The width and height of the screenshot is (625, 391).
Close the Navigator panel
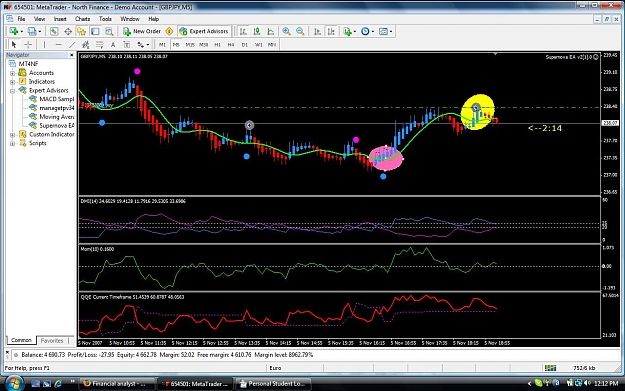tap(72, 55)
